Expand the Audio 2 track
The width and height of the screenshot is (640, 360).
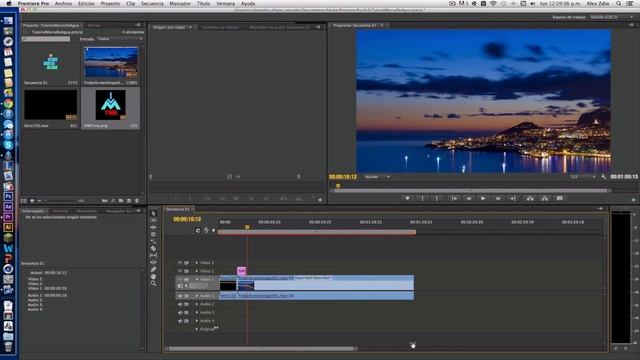click(x=197, y=304)
